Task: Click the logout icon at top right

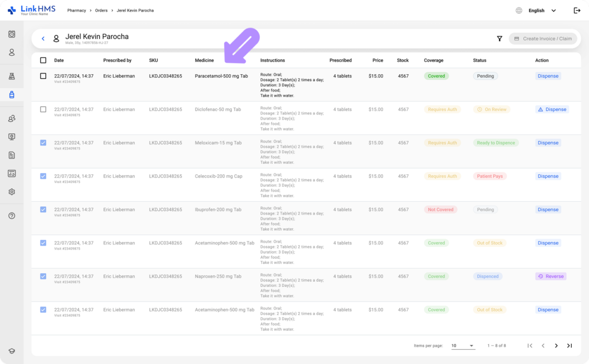Action: pyautogui.click(x=577, y=10)
